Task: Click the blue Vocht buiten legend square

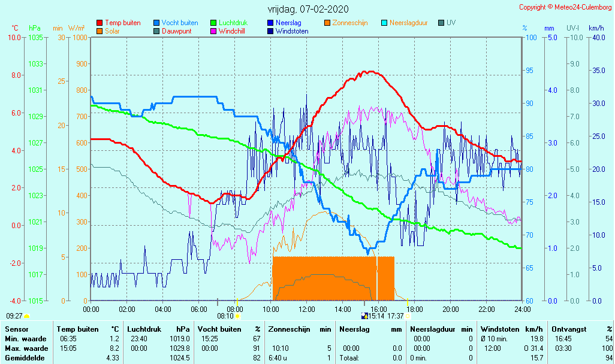Action: tap(156, 23)
